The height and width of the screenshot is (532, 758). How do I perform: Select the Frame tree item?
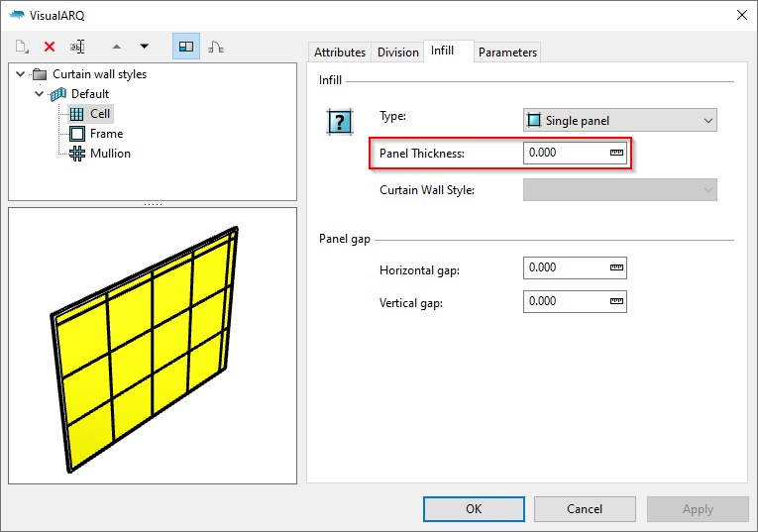click(x=106, y=134)
